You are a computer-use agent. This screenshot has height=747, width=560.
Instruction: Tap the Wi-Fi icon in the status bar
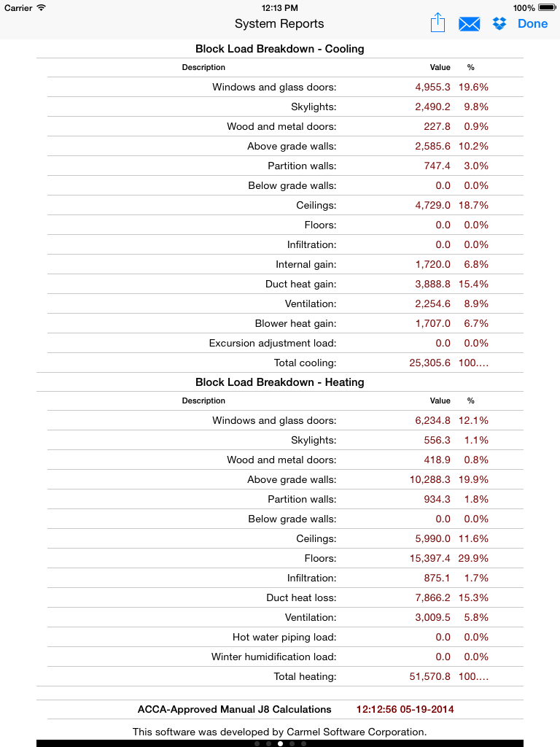tap(42, 7)
